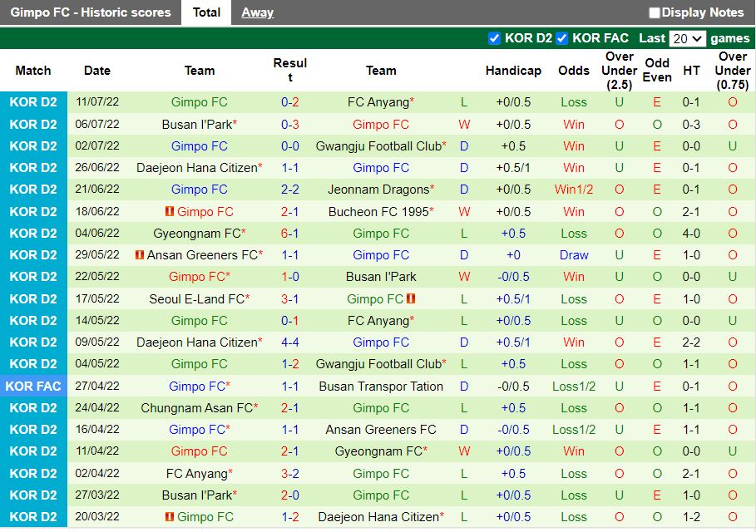
Task: Select the KOR FAC label in the left sidebar
Action: tap(33, 386)
